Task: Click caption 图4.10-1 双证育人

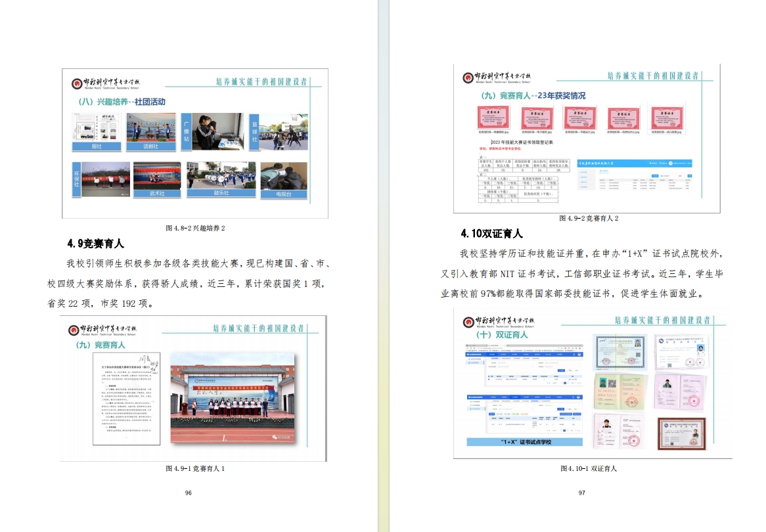Action: coord(588,468)
